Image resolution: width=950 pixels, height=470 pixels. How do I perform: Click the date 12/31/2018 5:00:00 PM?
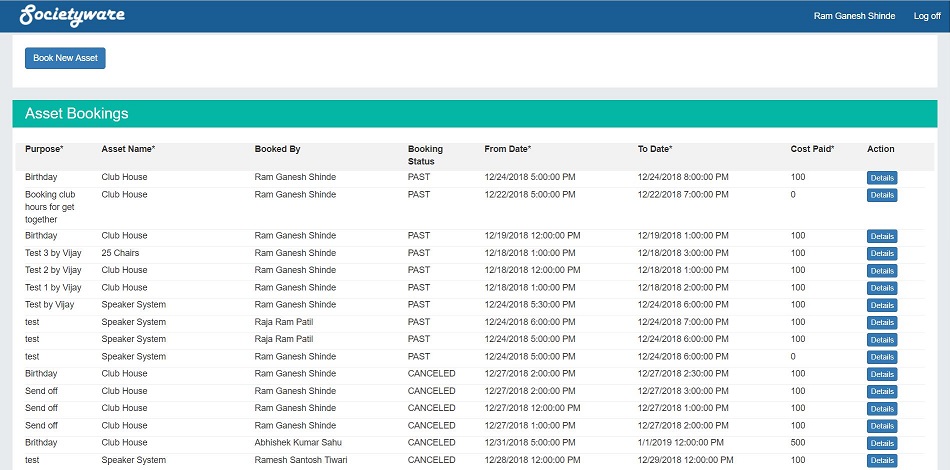(530, 442)
